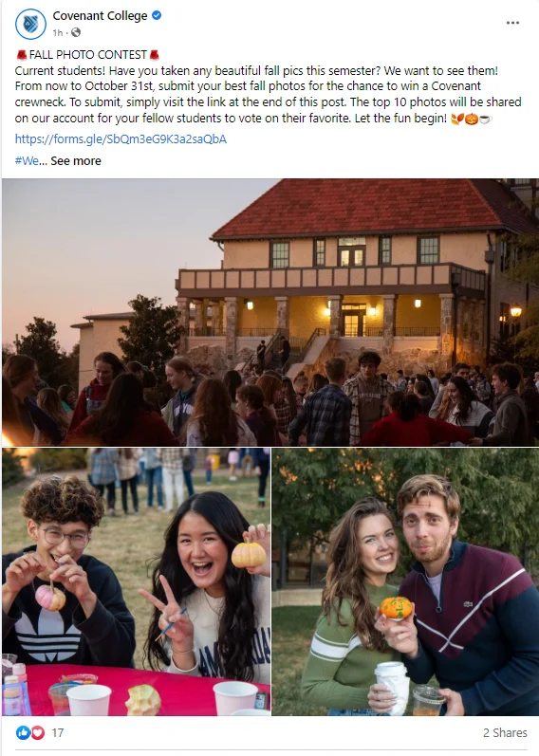Click the pumpkin emoji in the post text
Image resolution: width=539 pixels, height=756 pixels.
click(x=472, y=119)
